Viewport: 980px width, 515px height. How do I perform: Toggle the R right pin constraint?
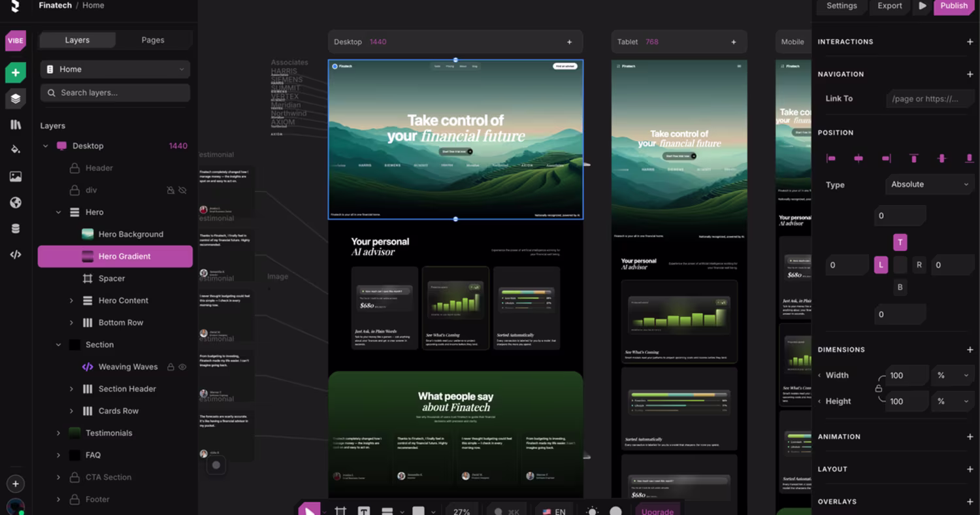coord(919,265)
